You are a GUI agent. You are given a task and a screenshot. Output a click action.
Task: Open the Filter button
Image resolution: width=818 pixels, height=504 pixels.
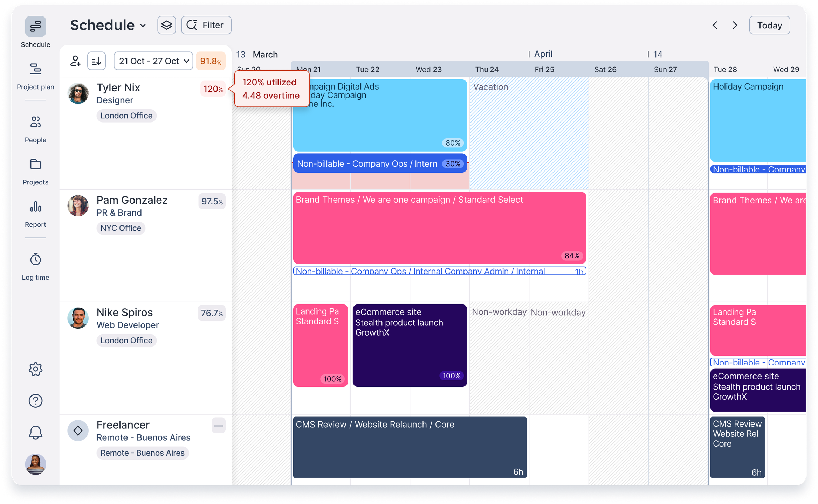(x=206, y=25)
